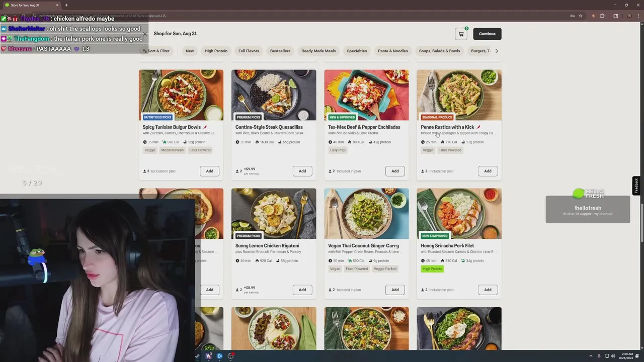Switch to Bestsellers category
Screen dimensions: 644x362
[280, 51]
